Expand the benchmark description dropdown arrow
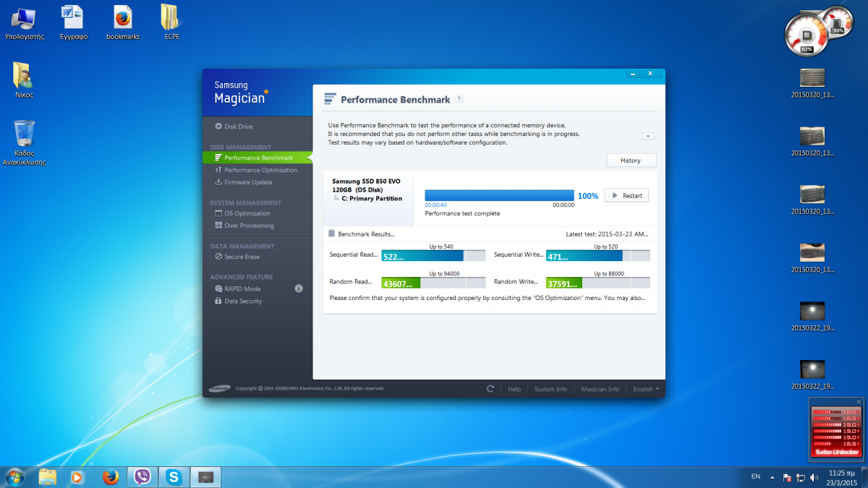This screenshot has width=868, height=488. pyautogui.click(x=648, y=136)
